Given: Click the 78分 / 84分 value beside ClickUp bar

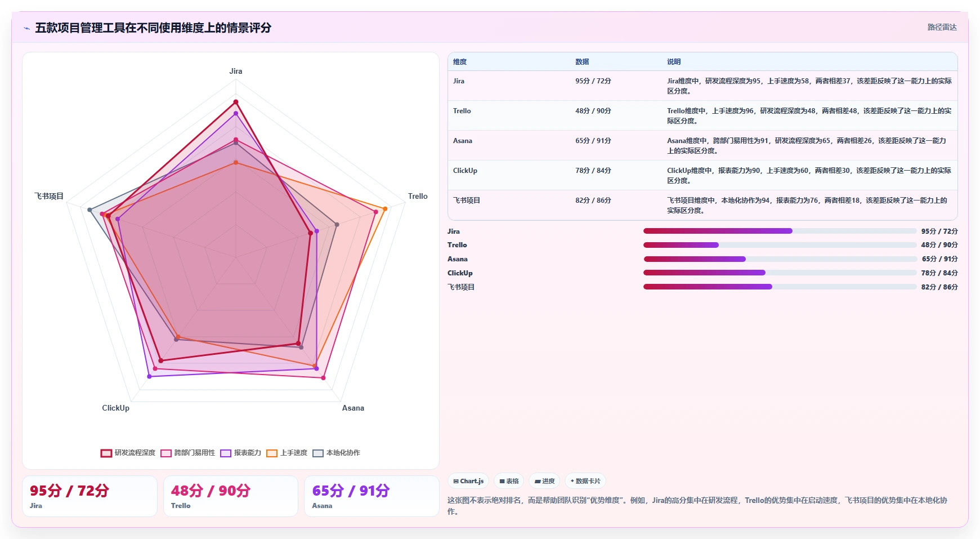Looking at the screenshot, I should (939, 273).
